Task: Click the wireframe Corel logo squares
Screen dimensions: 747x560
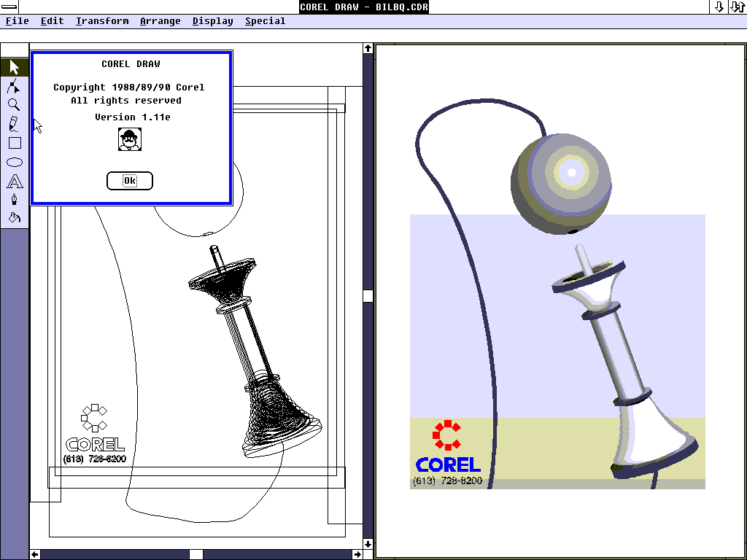Action: coord(94,418)
